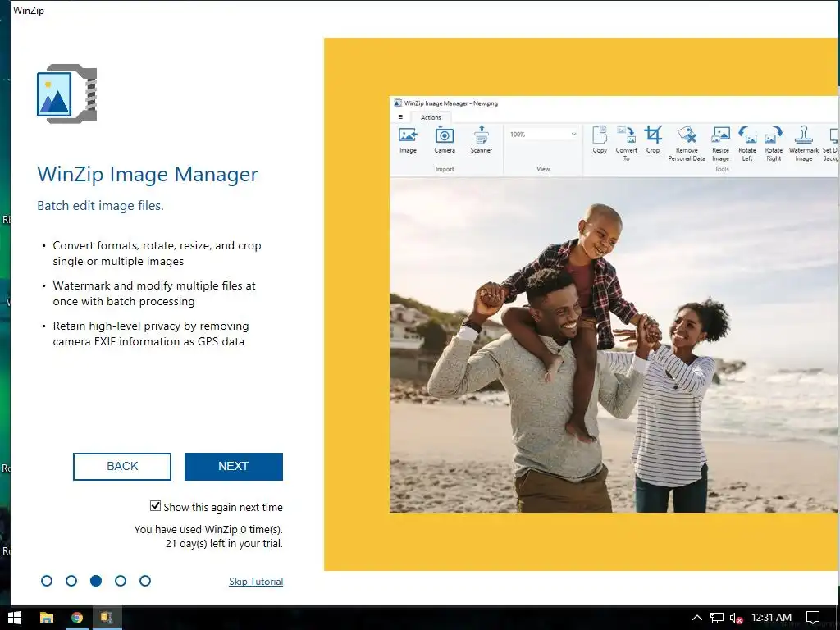Screen dimensions: 840x630
Task: Jump to second tutorial page dot
Action: pos(71,581)
